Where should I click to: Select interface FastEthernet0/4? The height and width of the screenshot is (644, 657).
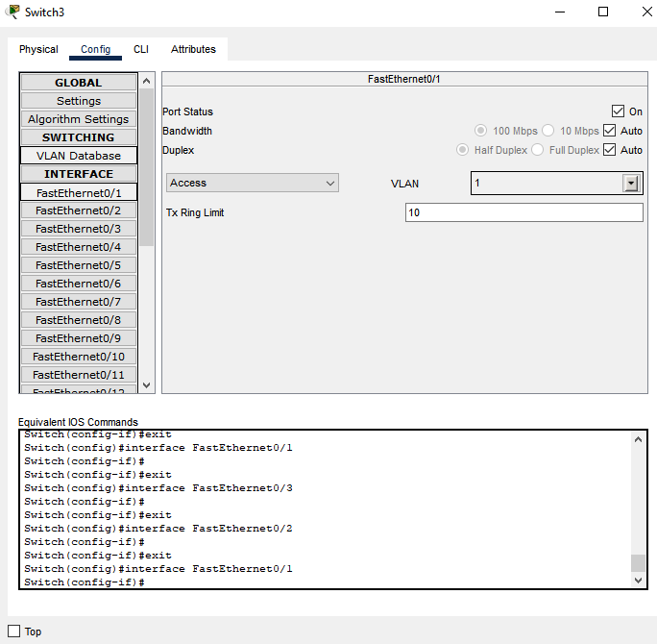click(79, 247)
